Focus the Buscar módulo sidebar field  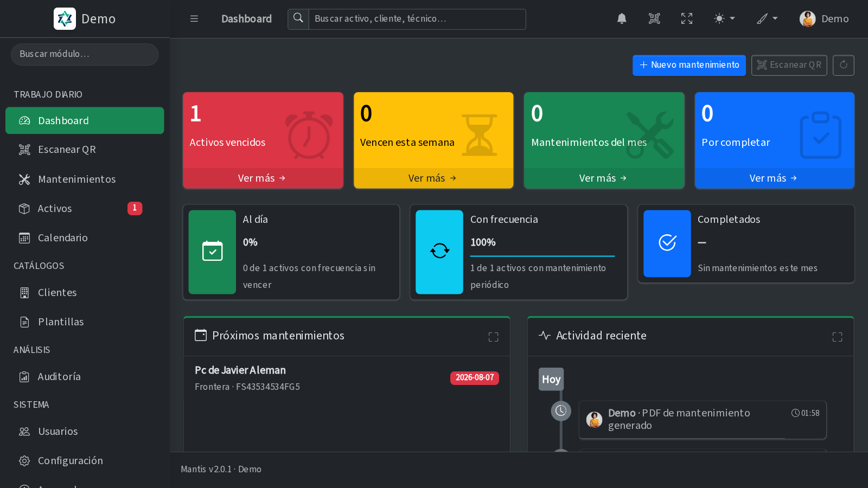pos(85,54)
